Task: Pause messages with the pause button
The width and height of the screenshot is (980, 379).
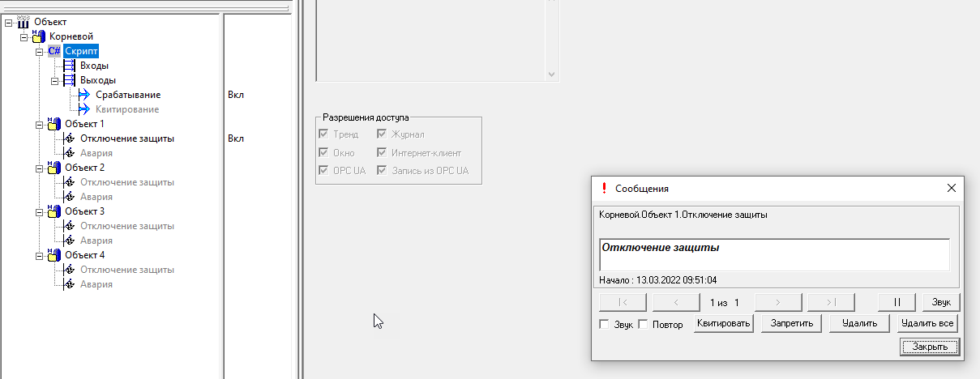Action: (x=897, y=302)
